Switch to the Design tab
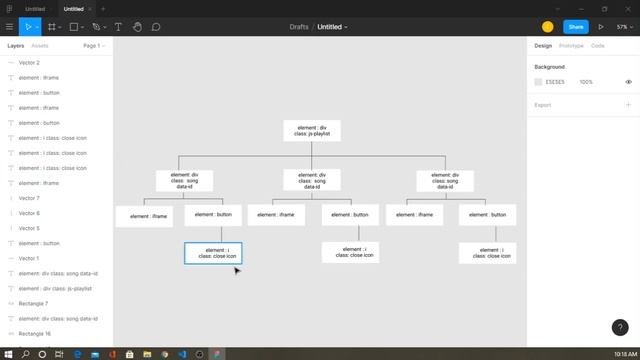Image resolution: width=640 pixels, height=360 pixels. tap(543, 46)
